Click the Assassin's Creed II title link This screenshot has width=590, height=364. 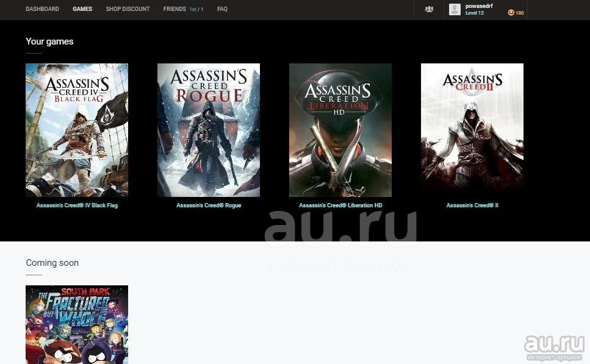coord(472,205)
